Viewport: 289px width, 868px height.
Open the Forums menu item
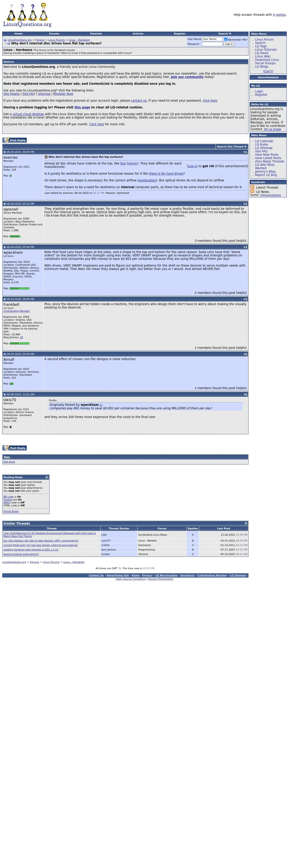54,34
